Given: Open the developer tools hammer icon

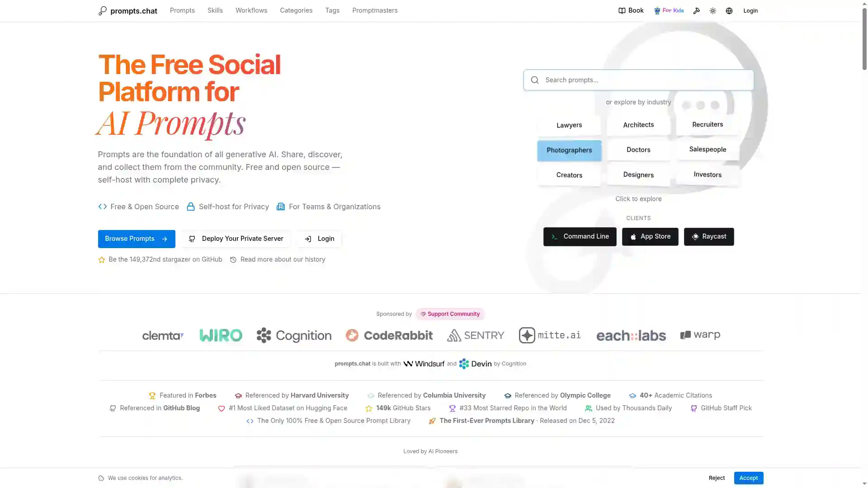Looking at the screenshot, I should [x=697, y=11].
